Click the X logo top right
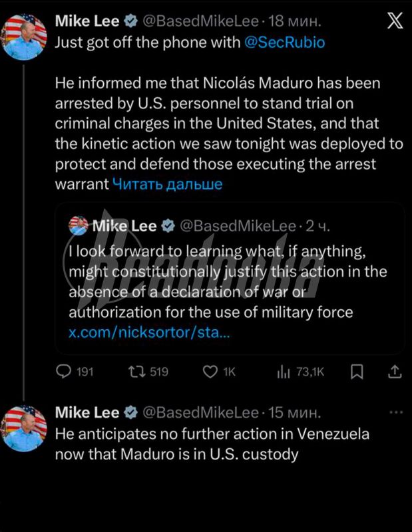 [394, 21]
